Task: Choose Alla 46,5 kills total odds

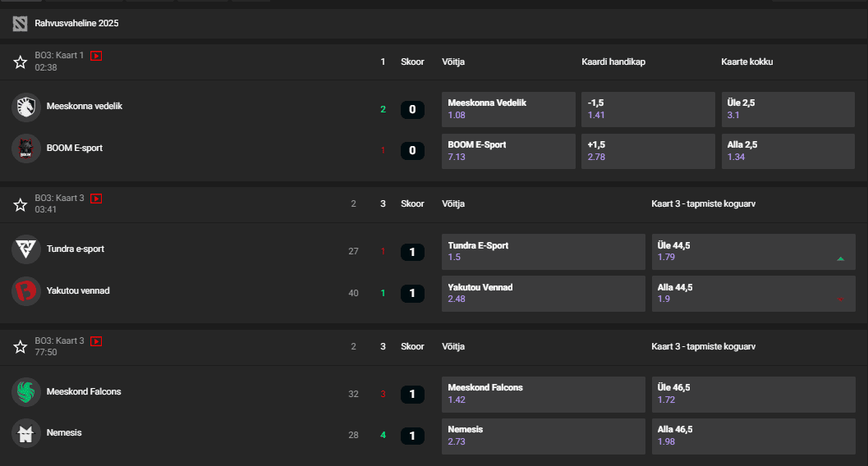Action: (x=753, y=436)
